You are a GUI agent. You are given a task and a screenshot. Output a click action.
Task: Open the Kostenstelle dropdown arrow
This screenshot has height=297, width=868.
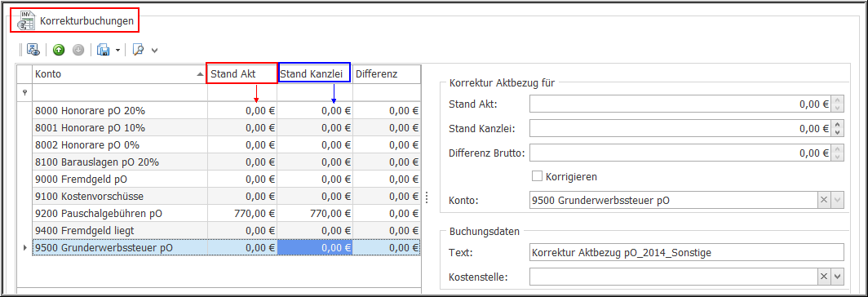(x=838, y=276)
